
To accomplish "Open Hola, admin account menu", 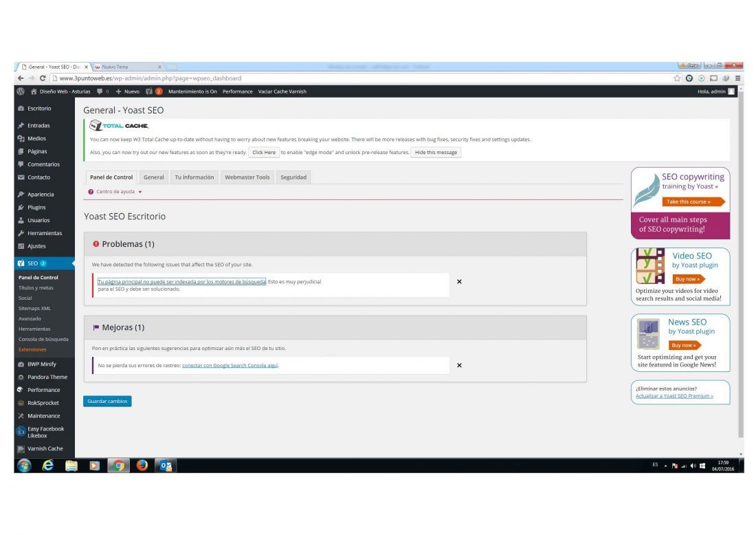I will (x=716, y=91).
